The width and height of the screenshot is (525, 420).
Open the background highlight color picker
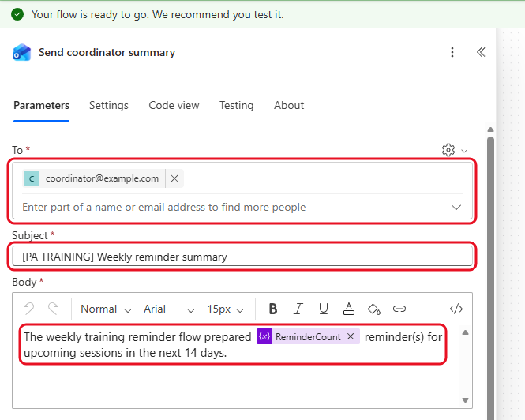(x=374, y=309)
